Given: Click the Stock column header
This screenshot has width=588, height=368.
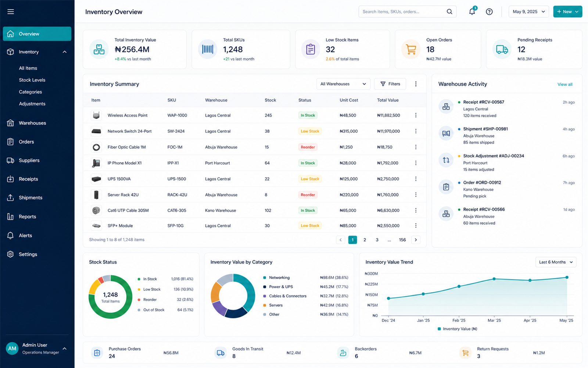Looking at the screenshot, I should pos(270,100).
